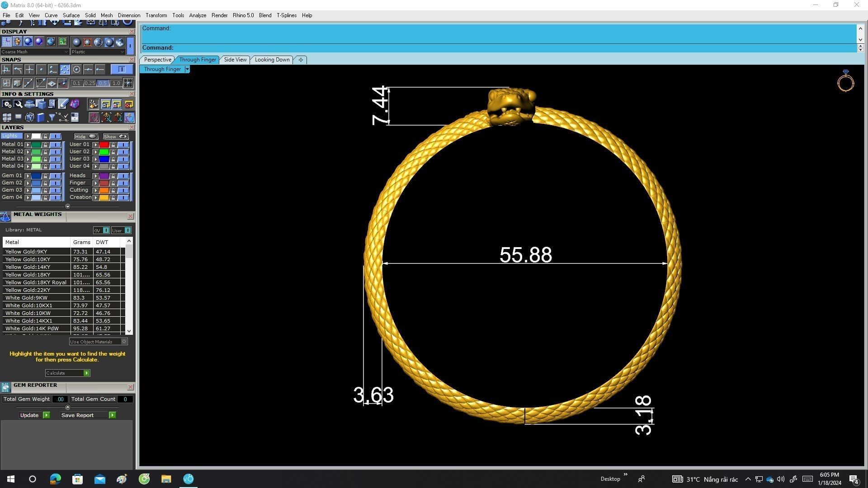
Task: Click the Heads layer purple color swatch
Action: [x=104, y=176]
